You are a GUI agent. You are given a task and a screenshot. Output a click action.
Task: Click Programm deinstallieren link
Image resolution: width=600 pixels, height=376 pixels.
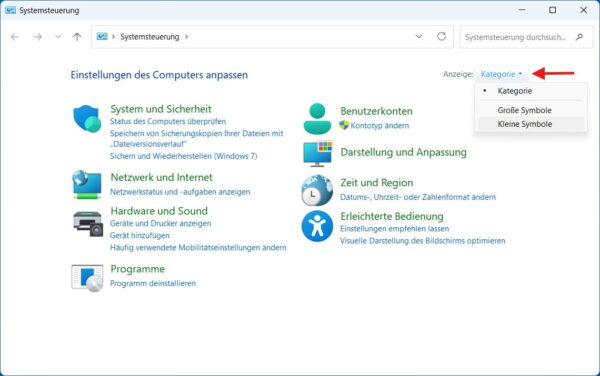[153, 283]
